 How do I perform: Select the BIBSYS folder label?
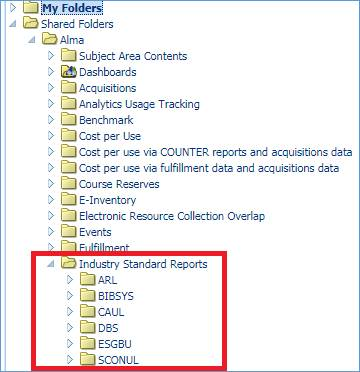pyautogui.click(x=116, y=296)
